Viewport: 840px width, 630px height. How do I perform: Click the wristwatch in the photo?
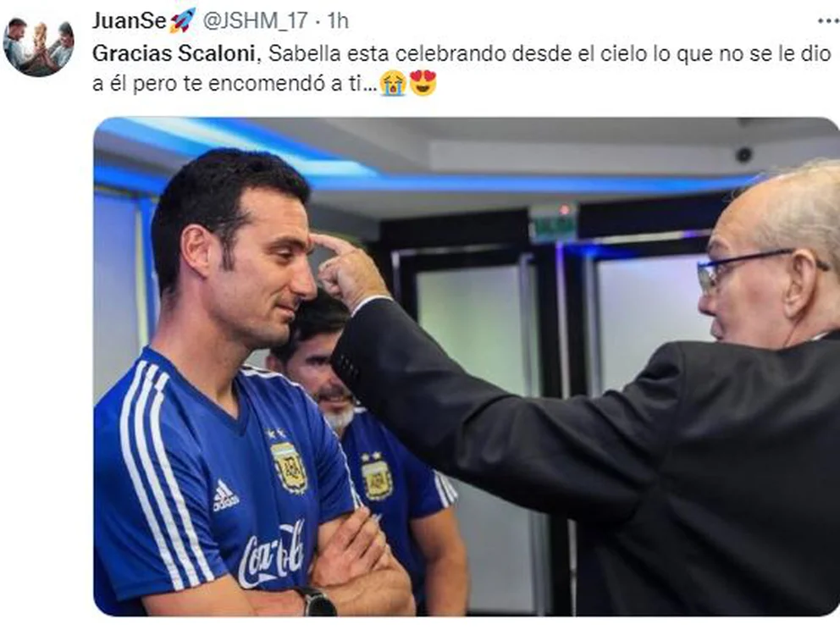318,601
